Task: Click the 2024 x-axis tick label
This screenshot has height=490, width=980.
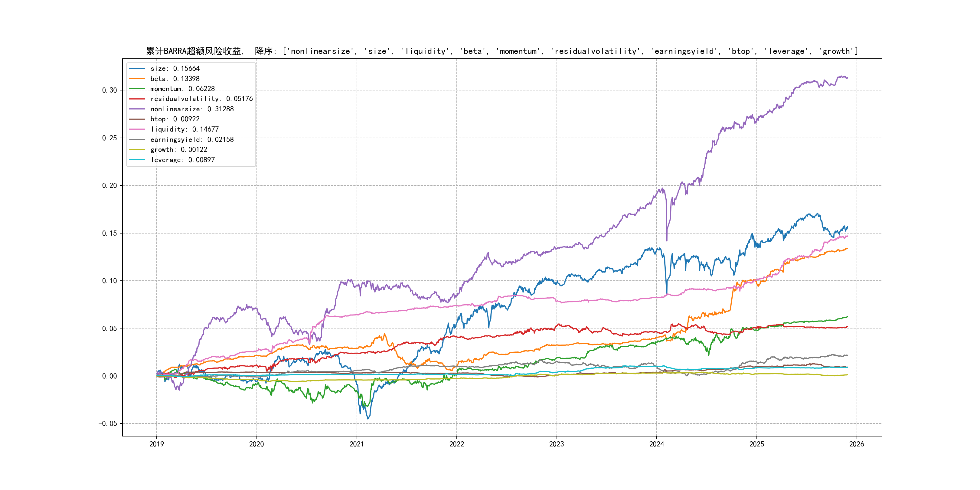Action: click(656, 444)
